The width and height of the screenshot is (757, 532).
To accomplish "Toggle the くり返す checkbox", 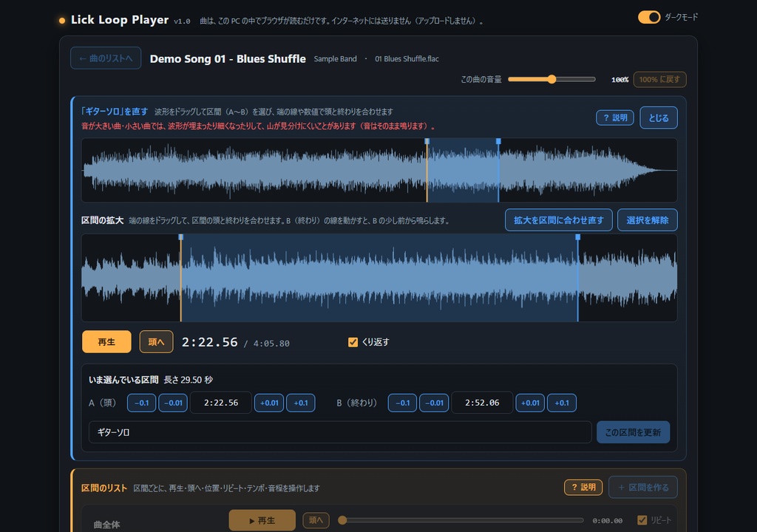I will (x=353, y=342).
